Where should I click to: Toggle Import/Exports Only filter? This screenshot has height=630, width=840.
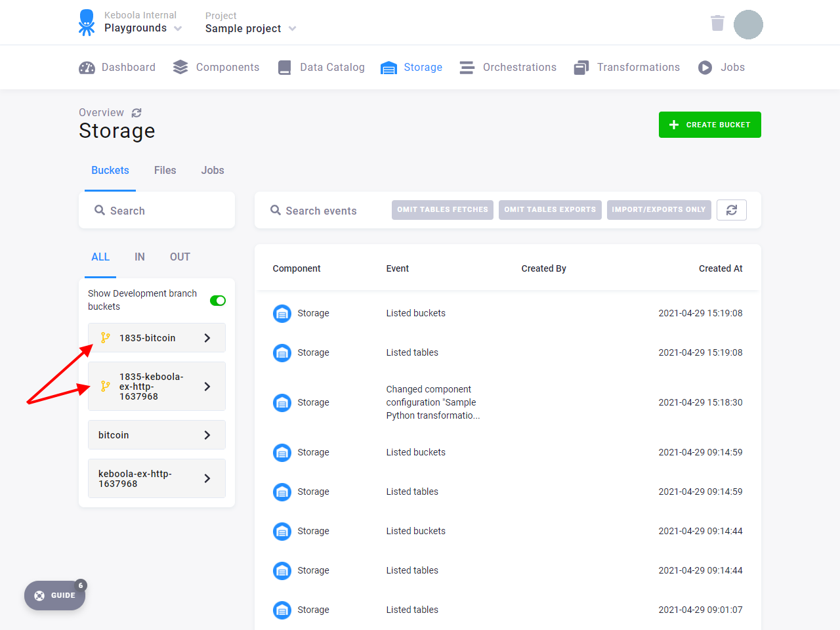(x=659, y=210)
